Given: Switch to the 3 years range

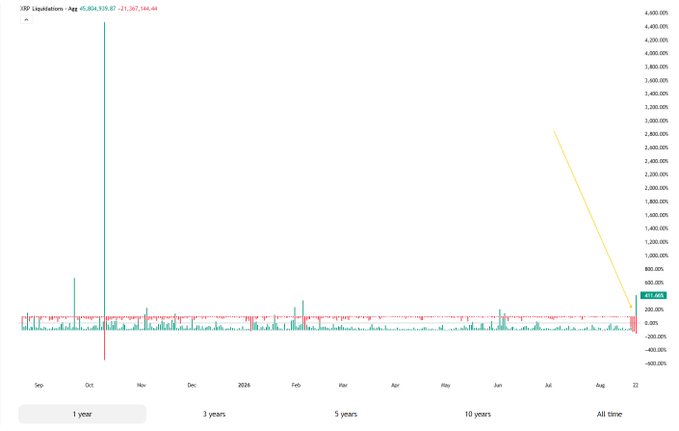Looking at the screenshot, I should [214, 414].
